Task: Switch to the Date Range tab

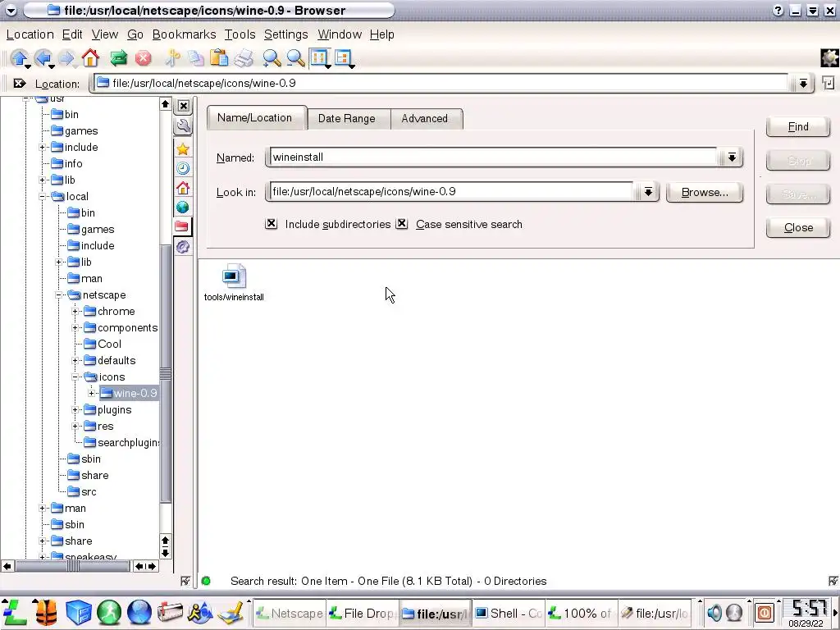Action: pyautogui.click(x=347, y=119)
